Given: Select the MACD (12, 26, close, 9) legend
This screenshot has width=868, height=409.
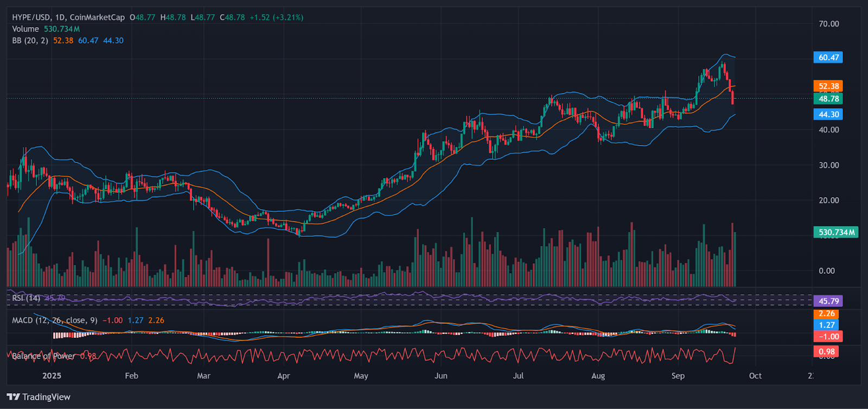Looking at the screenshot, I should (x=55, y=320).
